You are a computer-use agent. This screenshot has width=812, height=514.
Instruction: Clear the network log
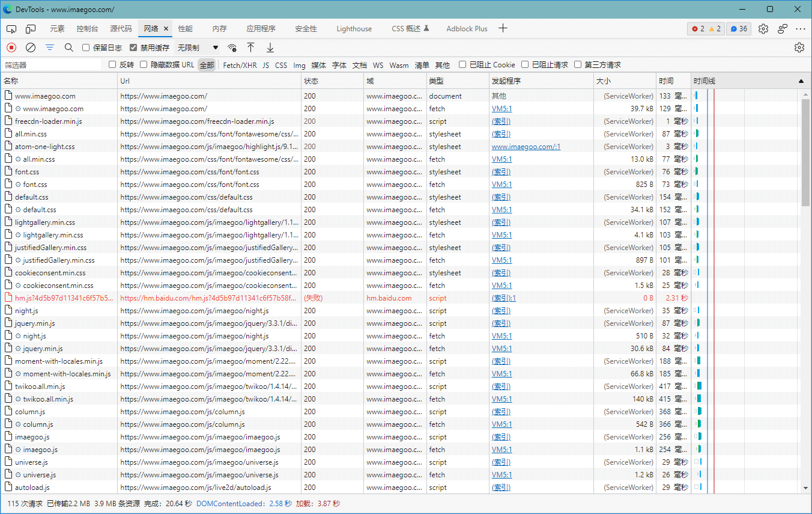(x=31, y=47)
